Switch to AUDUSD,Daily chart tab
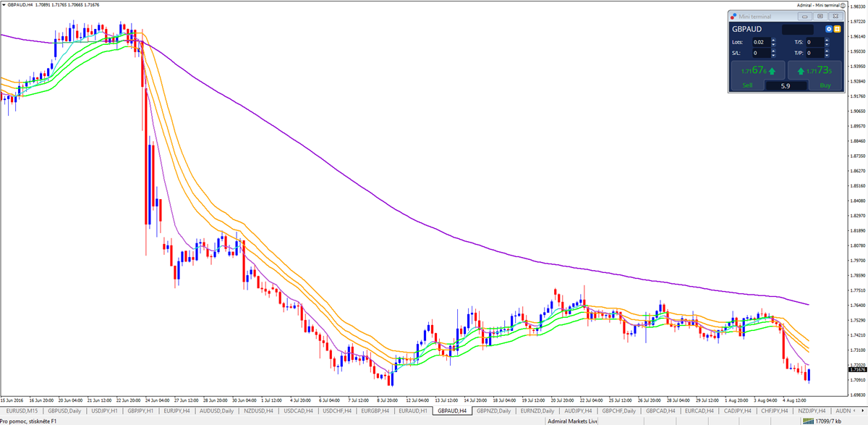Image resolution: width=868 pixels, height=425 pixels. click(x=218, y=411)
